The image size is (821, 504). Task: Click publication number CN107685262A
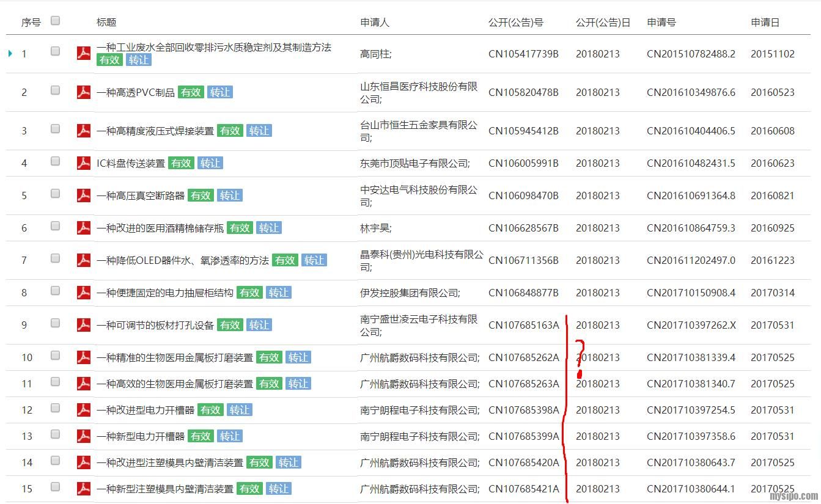[x=523, y=357]
